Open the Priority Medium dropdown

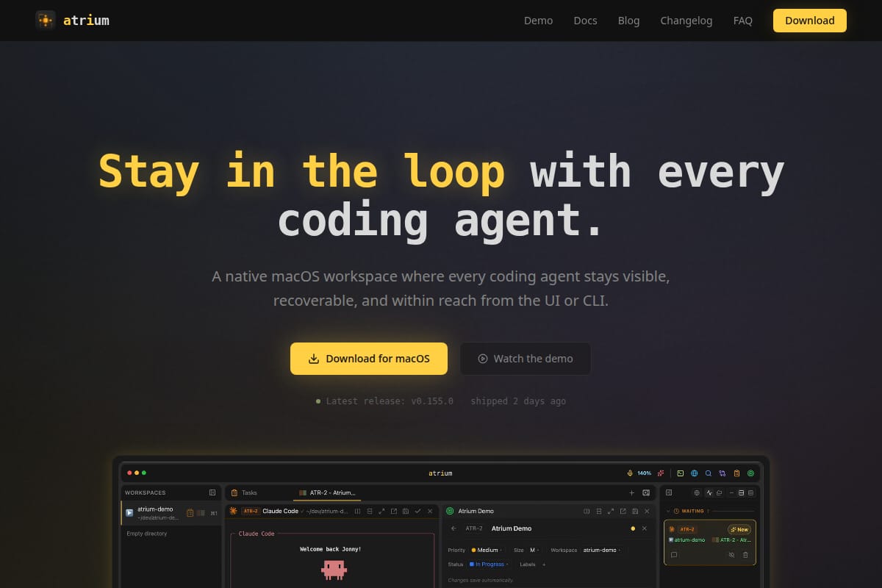tap(487, 550)
